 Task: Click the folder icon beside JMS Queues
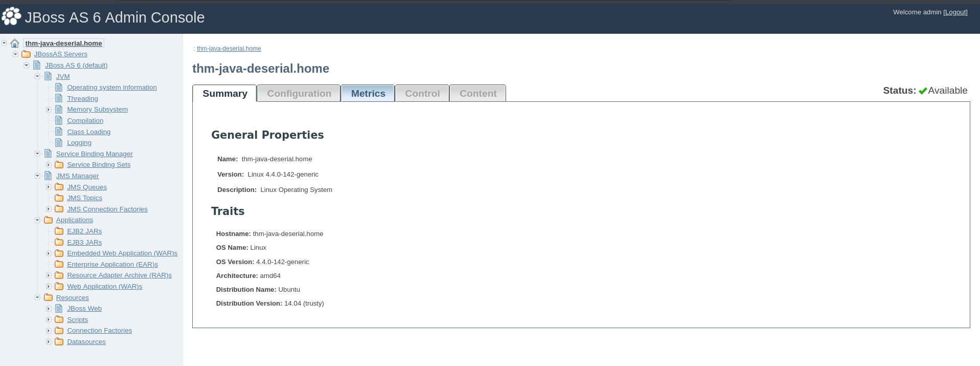pos(59,187)
